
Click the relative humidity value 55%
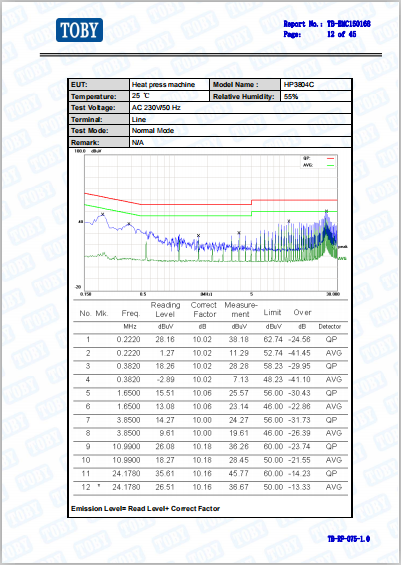[x=291, y=97]
